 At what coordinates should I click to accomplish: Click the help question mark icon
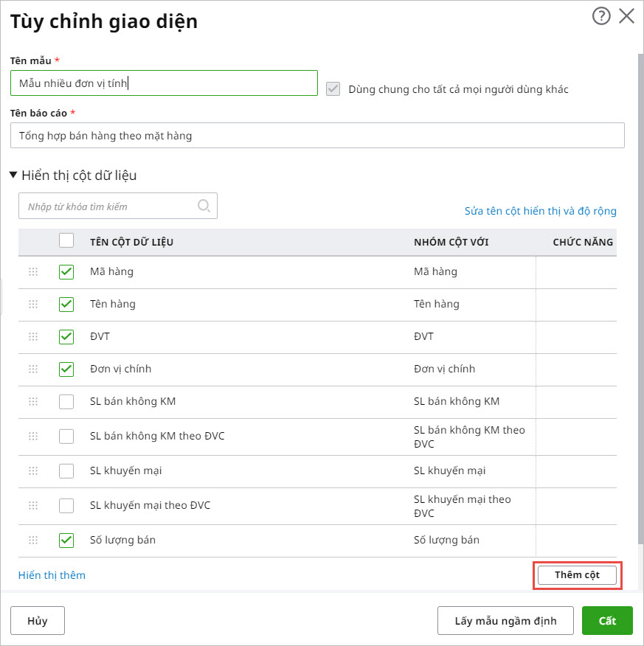(601, 16)
